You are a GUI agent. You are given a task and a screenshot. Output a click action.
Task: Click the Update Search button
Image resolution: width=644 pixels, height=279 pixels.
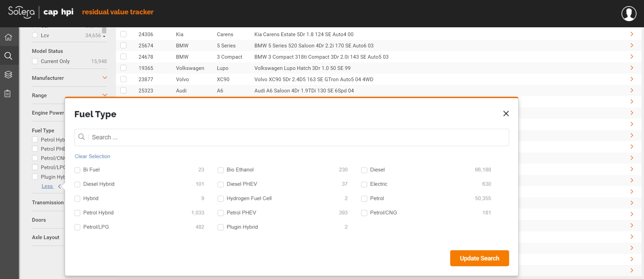(479, 258)
